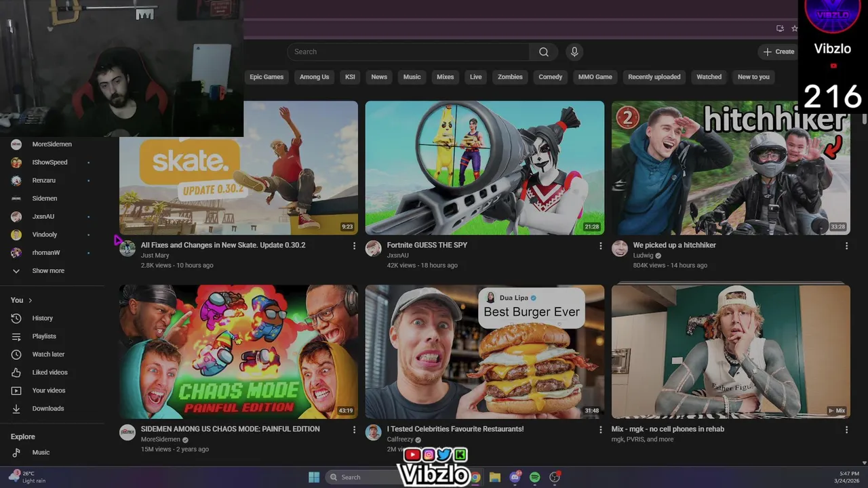
Task: Open options menu for Sidemen Among Us video
Action: (x=354, y=430)
